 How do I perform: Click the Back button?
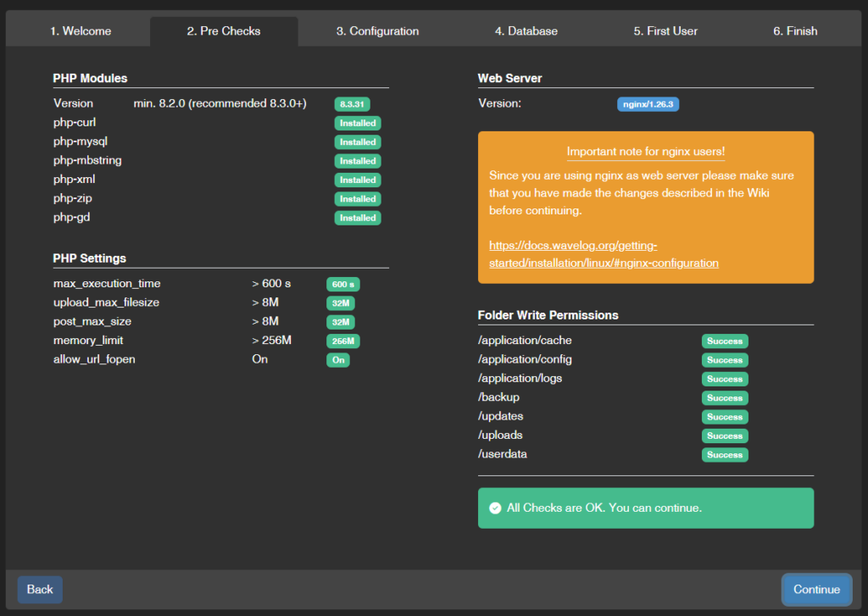(40, 590)
